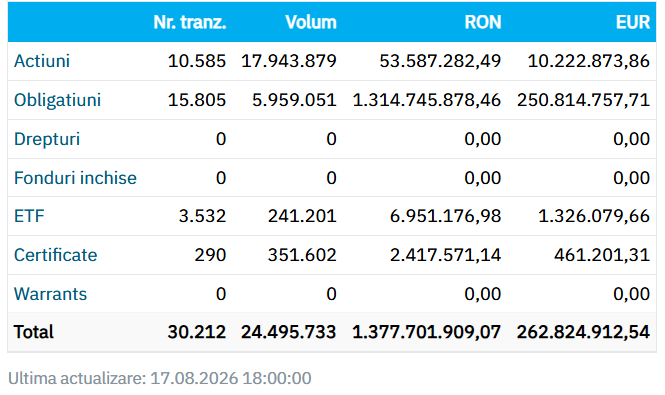
Task: Select the total RON value 1.377.701.909,07
Action: [427, 332]
